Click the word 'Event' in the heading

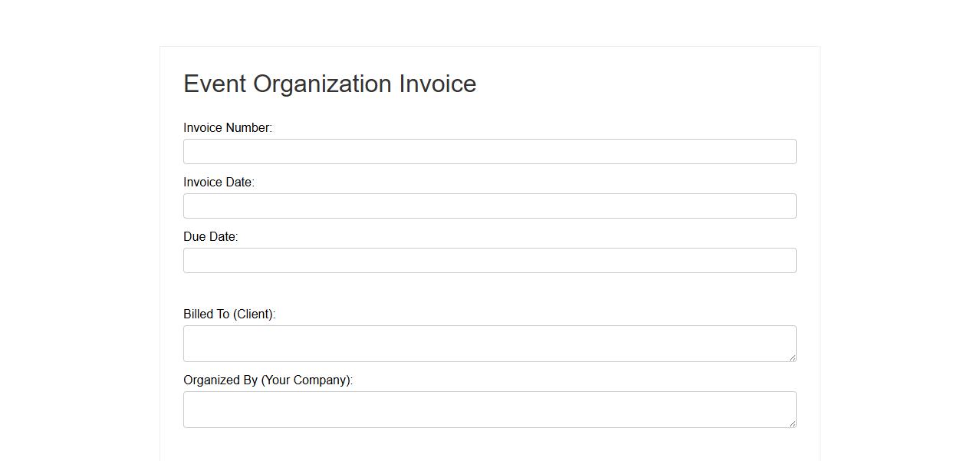pos(215,84)
